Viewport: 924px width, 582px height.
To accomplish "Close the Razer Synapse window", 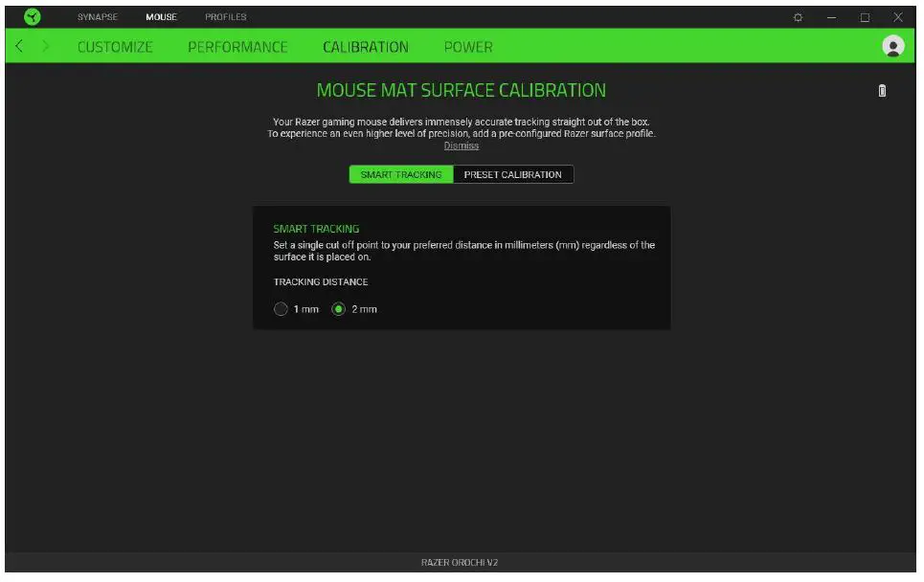I will coord(897,17).
